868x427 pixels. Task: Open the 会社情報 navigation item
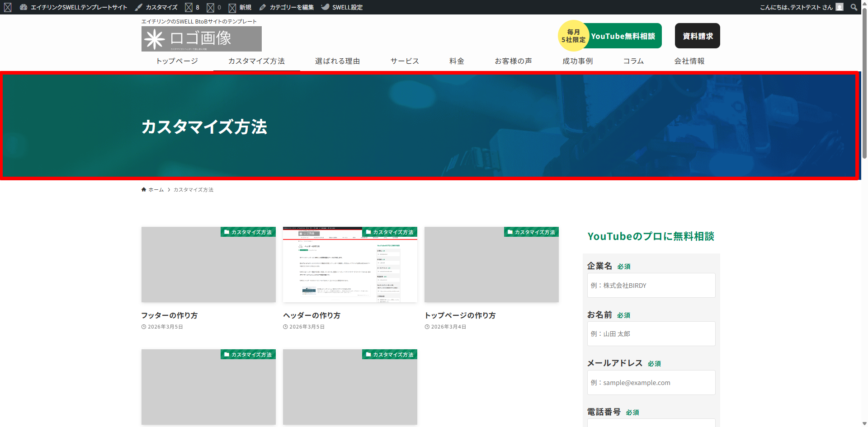point(689,61)
